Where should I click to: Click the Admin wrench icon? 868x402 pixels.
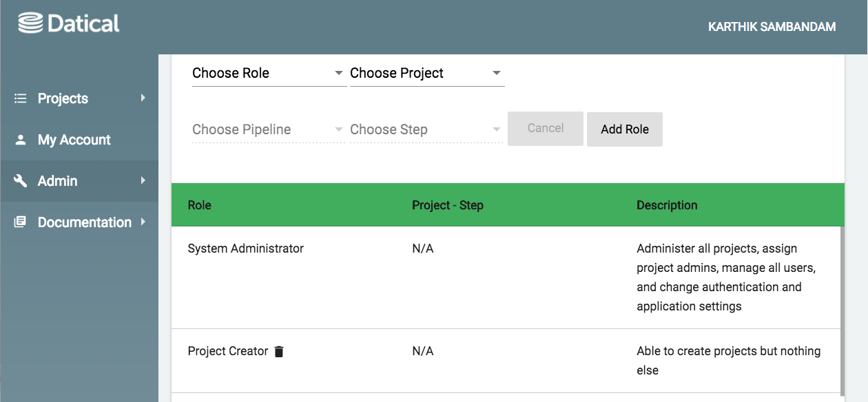click(20, 181)
